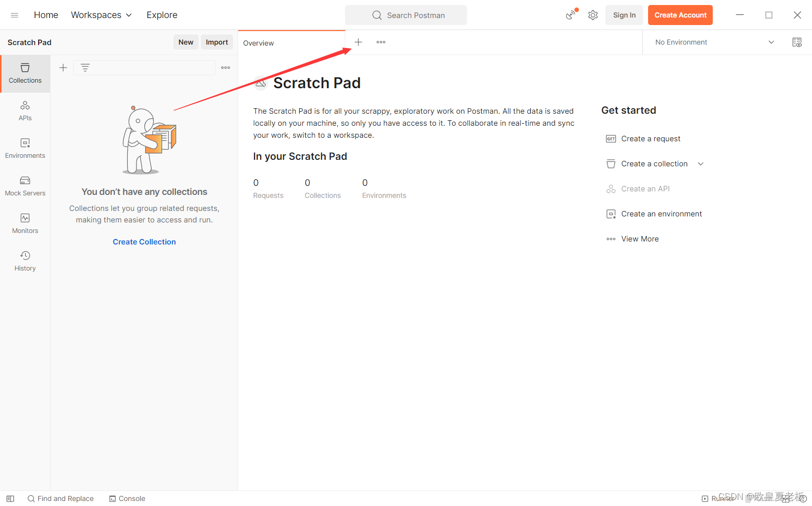Click the filter icon in collections search
812x506 pixels.
click(85, 68)
